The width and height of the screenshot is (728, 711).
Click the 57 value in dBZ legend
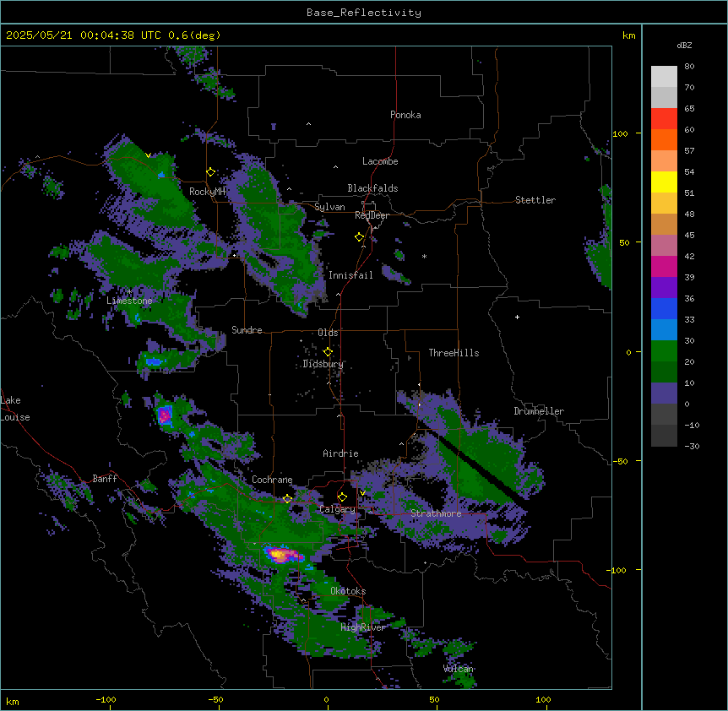point(689,151)
